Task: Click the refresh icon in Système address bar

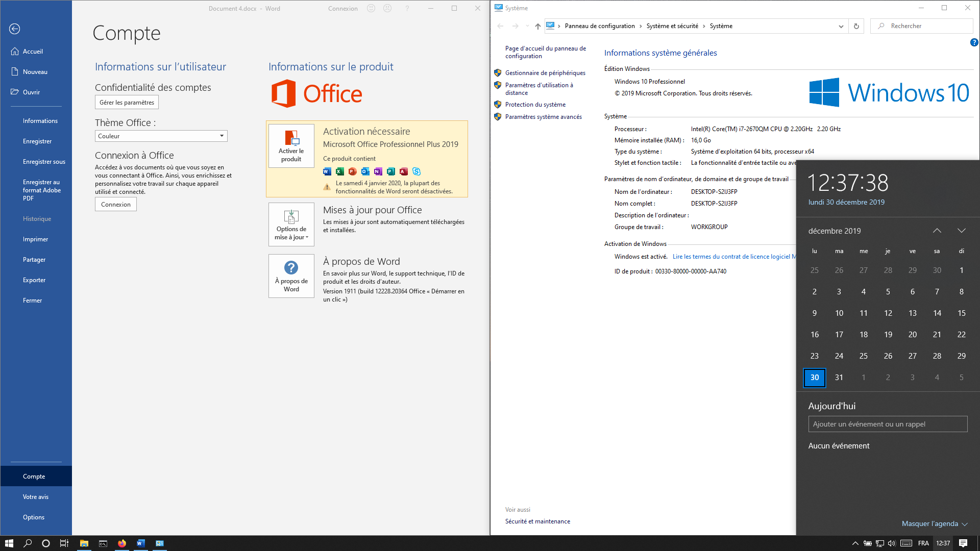Action: (x=856, y=26)
